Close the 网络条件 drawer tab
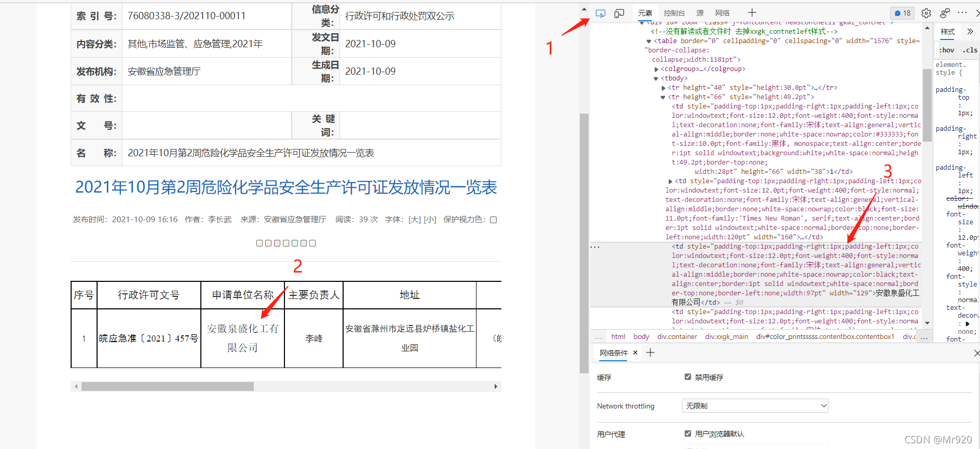 [635, 352]
